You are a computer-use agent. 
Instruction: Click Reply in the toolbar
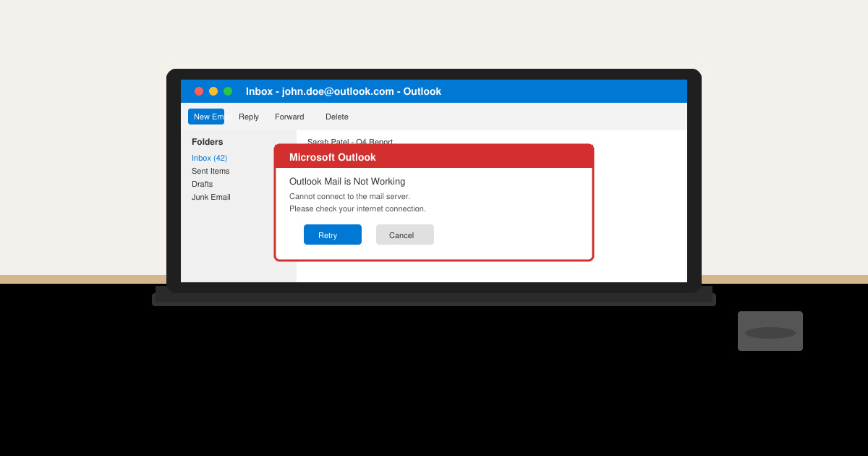[x=249, y=117]
